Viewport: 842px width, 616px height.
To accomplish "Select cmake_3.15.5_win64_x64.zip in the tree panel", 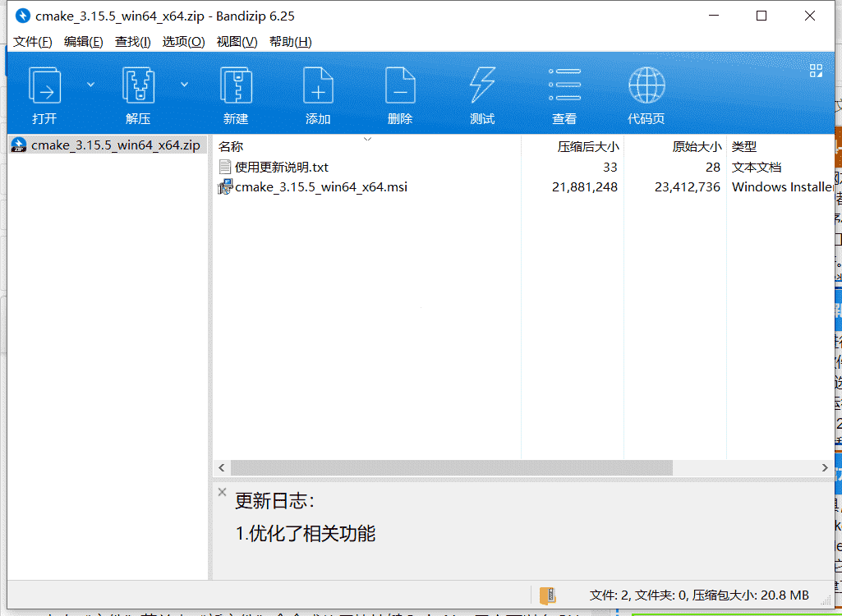I will click(108, 145).
